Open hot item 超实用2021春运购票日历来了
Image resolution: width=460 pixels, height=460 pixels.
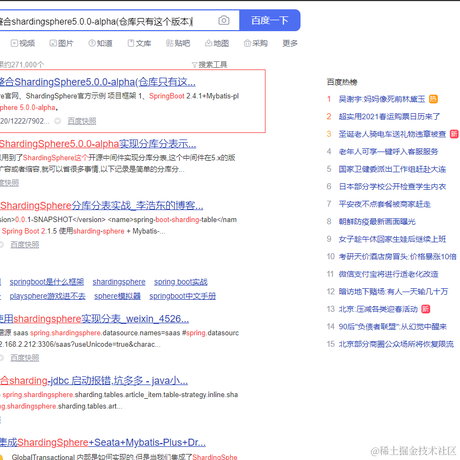[x=389, y=117]
